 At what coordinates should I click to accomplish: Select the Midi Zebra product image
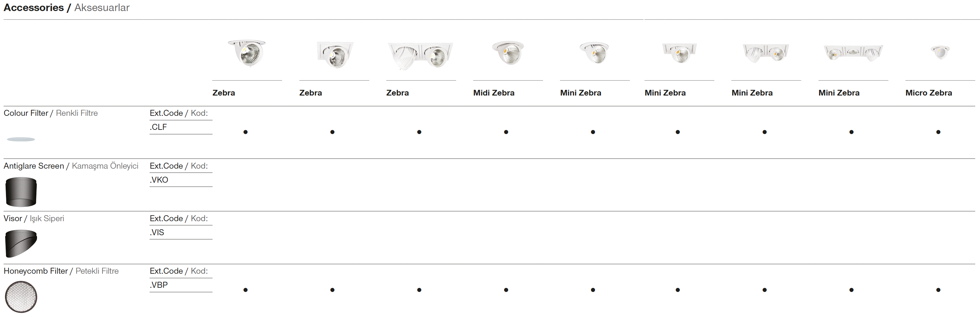point(508,53)
